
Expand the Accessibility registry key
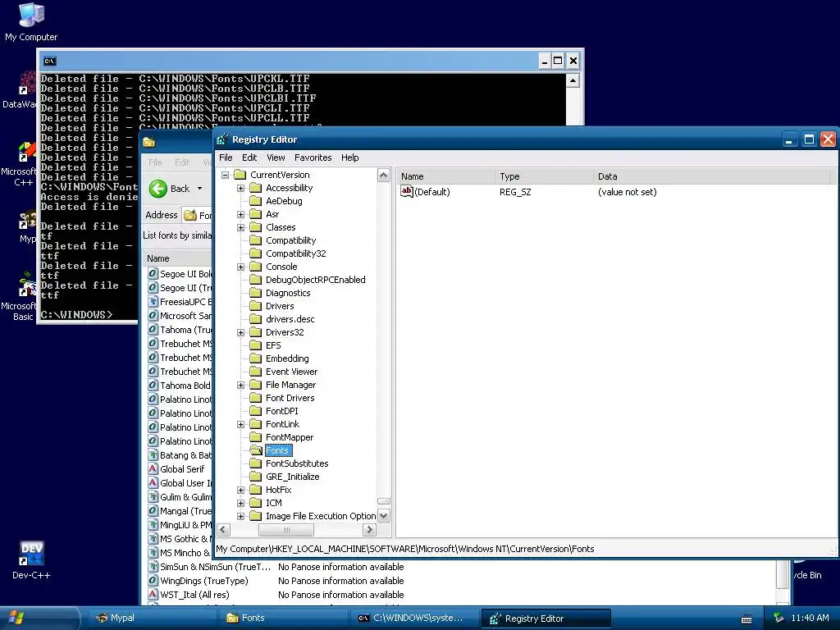coord(240,188)
